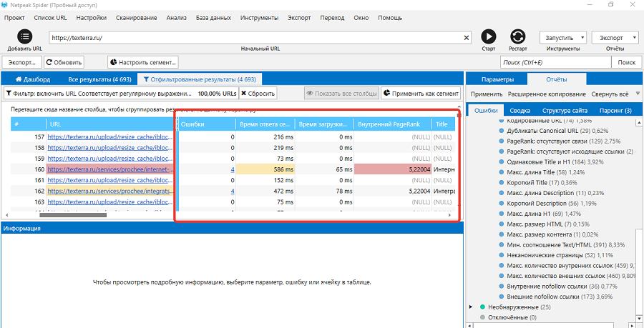Click the blue bullet beside Короткий Title
This screenshot has width=644, height=328.
pos(501,182)
